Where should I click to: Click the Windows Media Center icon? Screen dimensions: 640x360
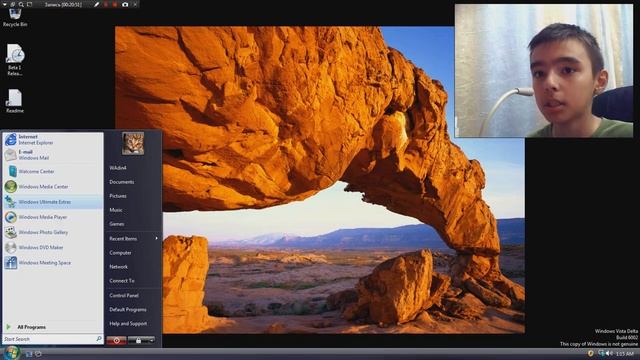tap(11, 187)
